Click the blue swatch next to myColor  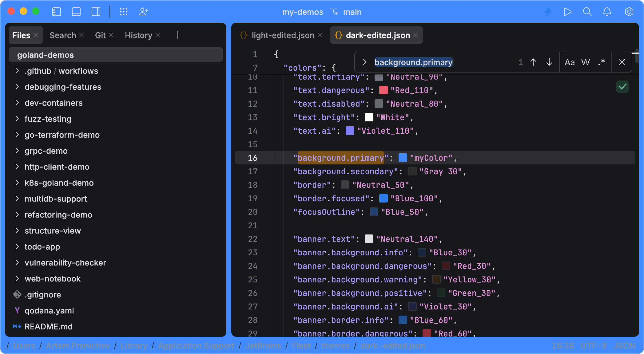[403, 158]
